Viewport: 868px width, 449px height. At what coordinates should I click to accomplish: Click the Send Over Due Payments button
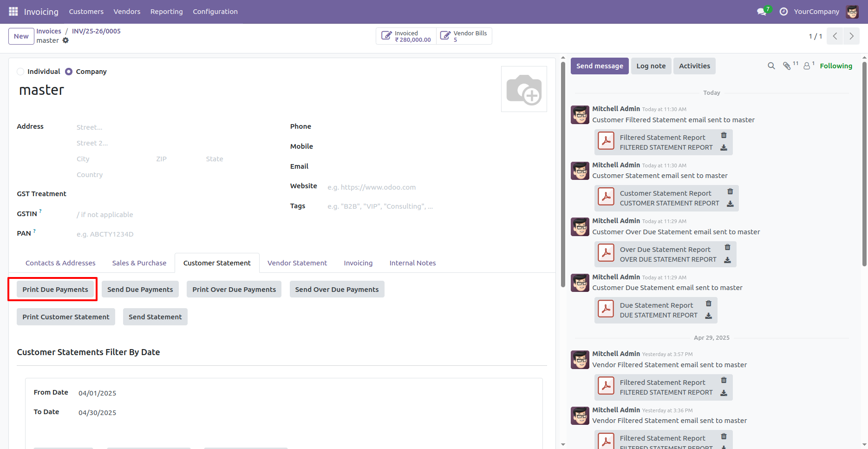(337, 289)
